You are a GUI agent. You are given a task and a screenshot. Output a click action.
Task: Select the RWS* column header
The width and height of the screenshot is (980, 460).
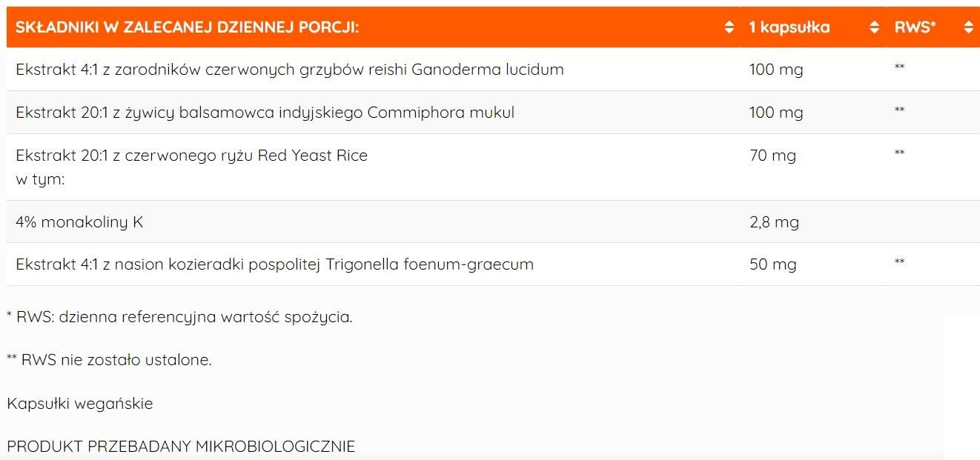click(x=917, y=26)
